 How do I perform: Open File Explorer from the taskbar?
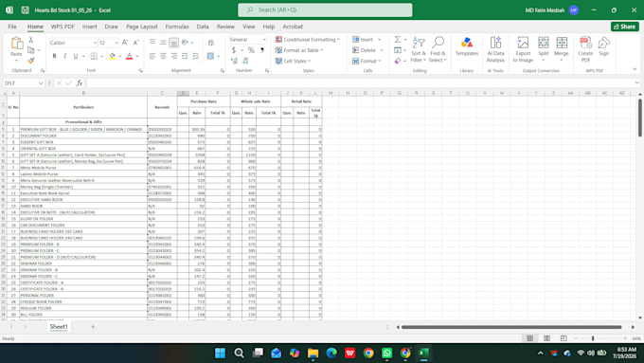[313, 353]
